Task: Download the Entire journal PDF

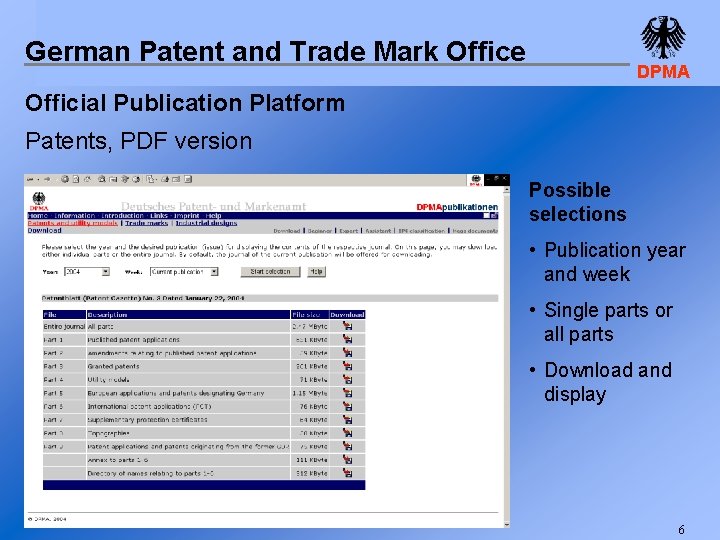Action: tap(347, 326)
